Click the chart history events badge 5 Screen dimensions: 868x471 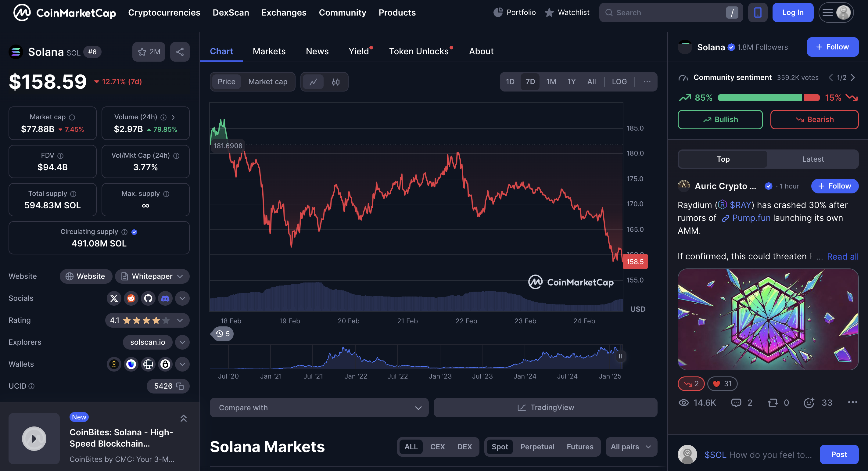point(223,334)
